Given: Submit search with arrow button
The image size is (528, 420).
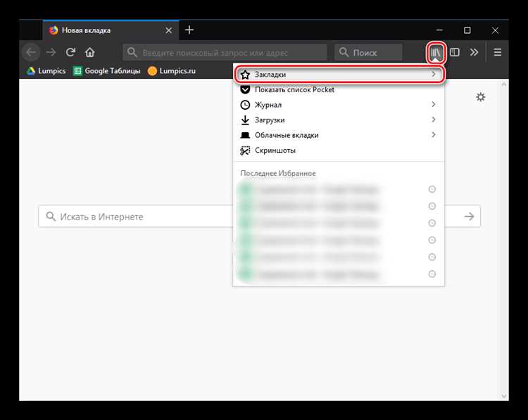Looking at the screenshot, I should coord(469,216).
